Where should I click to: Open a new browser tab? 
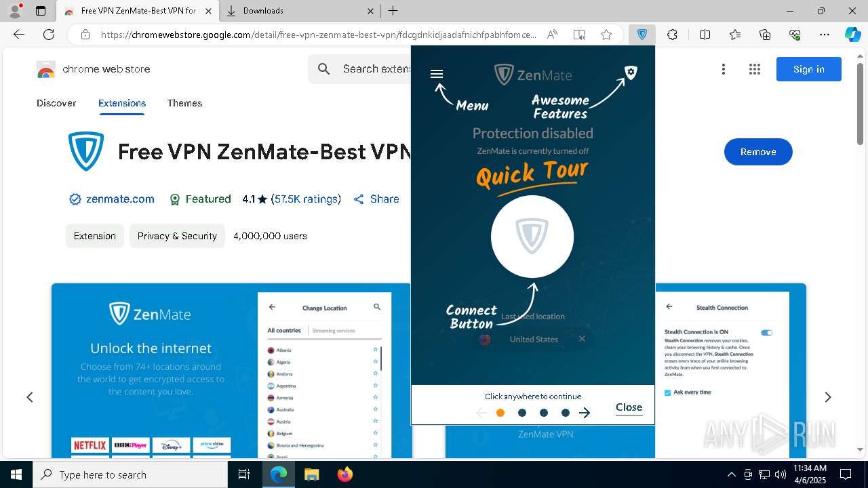pos(393,11)
